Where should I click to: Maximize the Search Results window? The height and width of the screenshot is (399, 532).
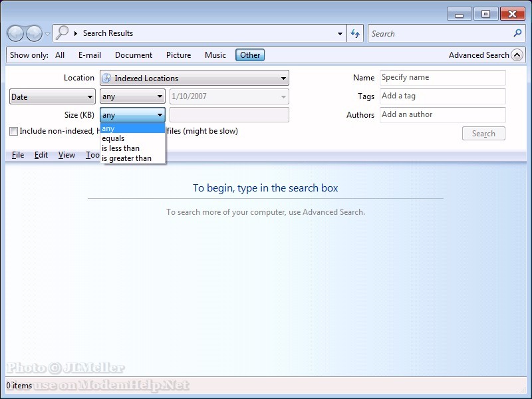pyautogui.click(x=485, y=14)
